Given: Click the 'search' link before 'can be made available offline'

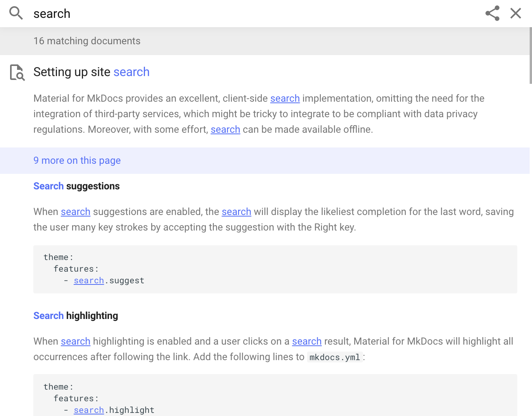Looking at the screenshot, I should click(225, 129).
